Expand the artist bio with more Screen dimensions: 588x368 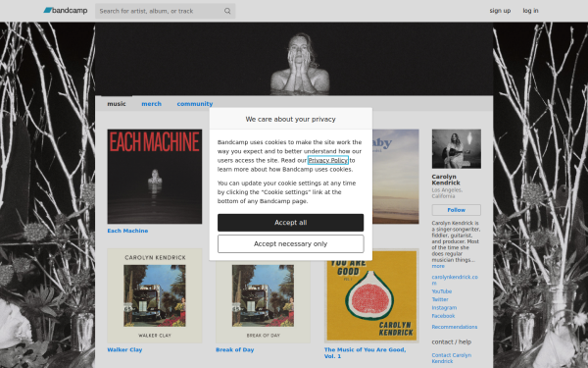438,266
